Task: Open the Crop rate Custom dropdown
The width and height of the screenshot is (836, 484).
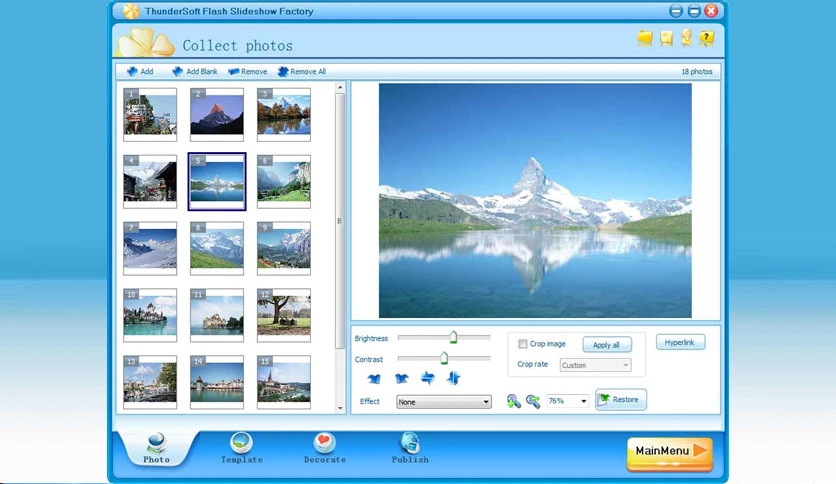Action: pos(595,365)
